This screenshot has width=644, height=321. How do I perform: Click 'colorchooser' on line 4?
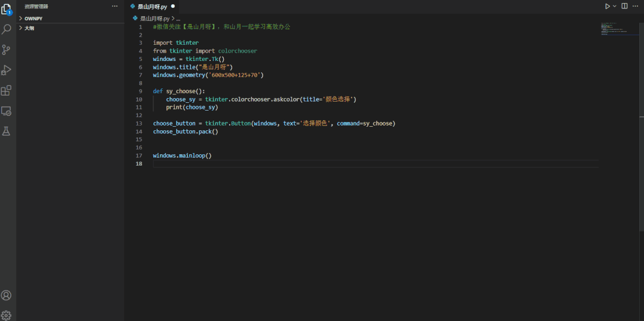[238, 51]
